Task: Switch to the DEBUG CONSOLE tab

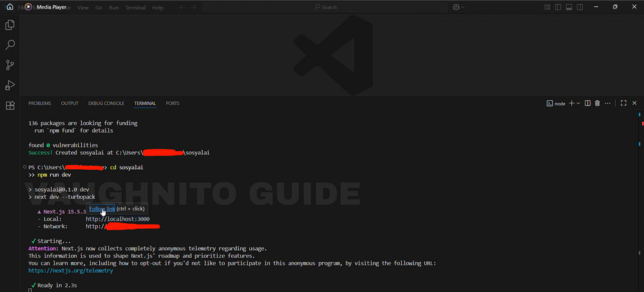Action: click(x=106, y=104)
